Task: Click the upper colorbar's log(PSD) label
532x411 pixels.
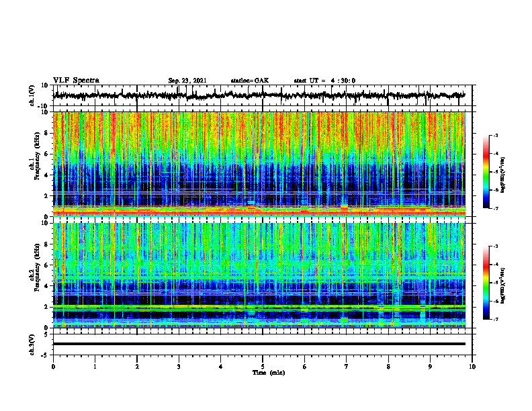Action: click(503, 175)
